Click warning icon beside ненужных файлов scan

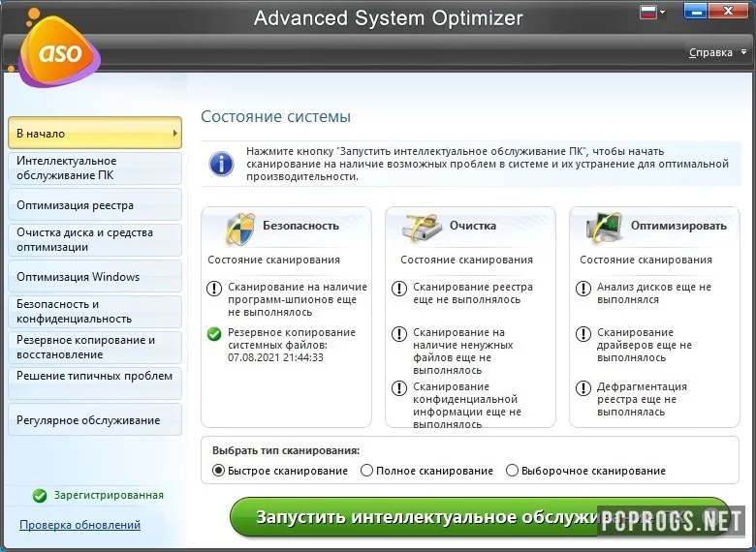click(399, 334)
